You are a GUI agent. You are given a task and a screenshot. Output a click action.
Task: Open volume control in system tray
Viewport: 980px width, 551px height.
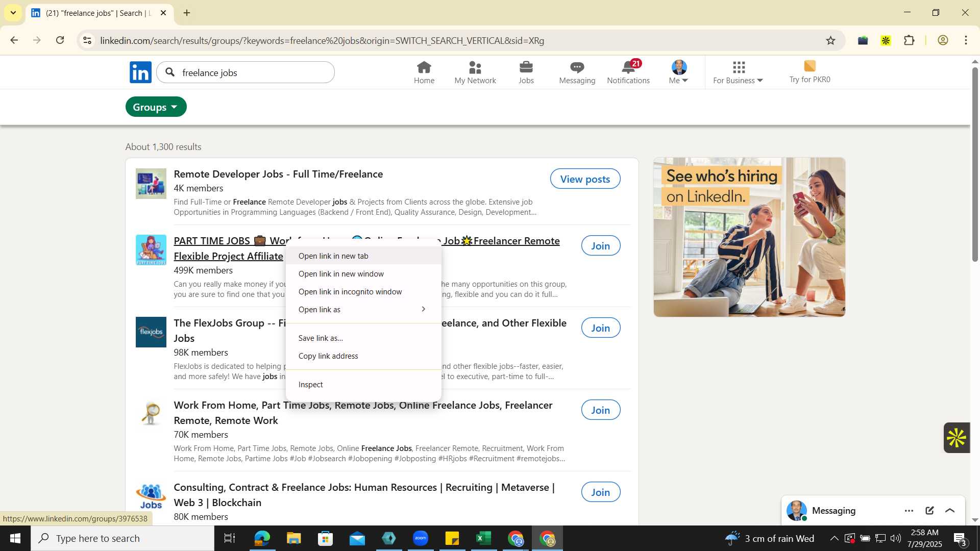coord(896,538)
